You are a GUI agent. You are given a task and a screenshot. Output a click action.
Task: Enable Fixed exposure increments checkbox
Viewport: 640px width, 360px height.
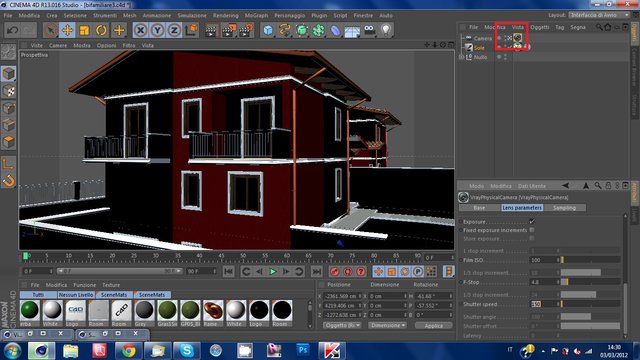(x=532, y=230)
